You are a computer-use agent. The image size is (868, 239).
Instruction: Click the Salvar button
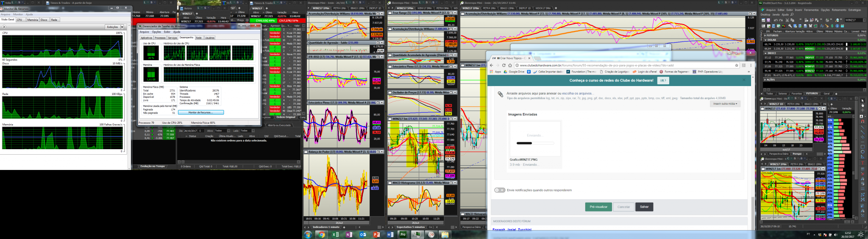644,207
